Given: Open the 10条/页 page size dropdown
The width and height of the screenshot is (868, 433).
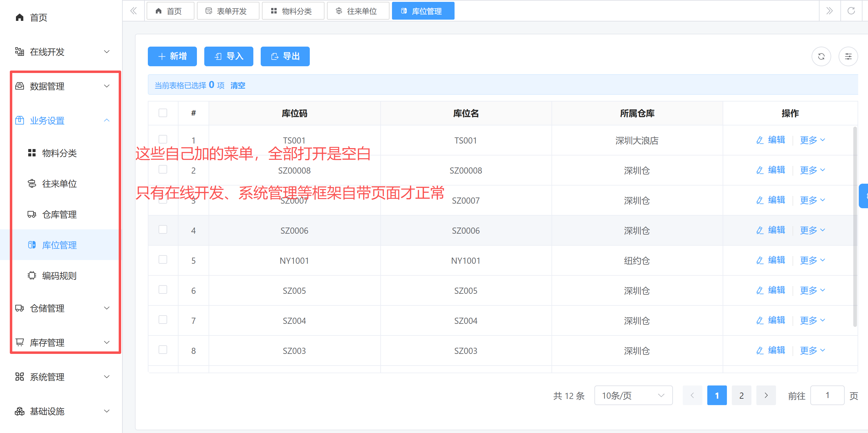Looking at the screenshot, I should tap(633, 395).
